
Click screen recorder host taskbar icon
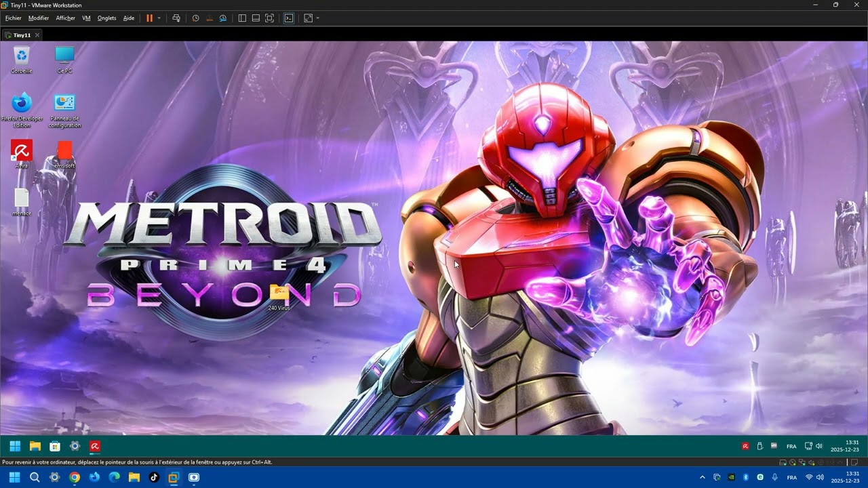(194, 477)
